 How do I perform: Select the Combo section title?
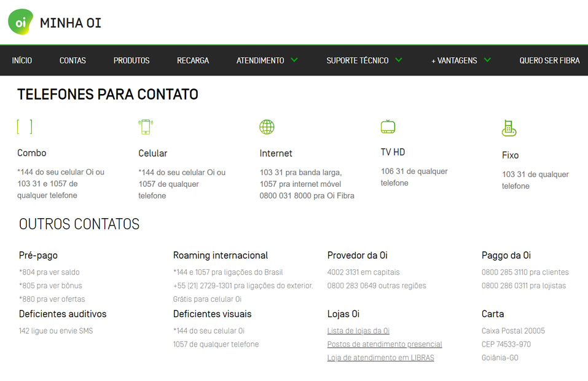(x=31, y=152)
